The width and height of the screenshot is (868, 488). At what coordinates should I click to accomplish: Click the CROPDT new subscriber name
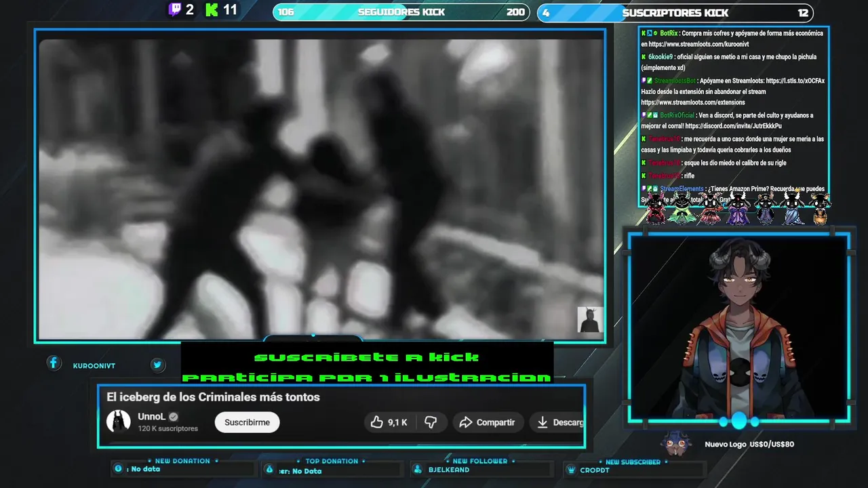(x=595, y=470)
